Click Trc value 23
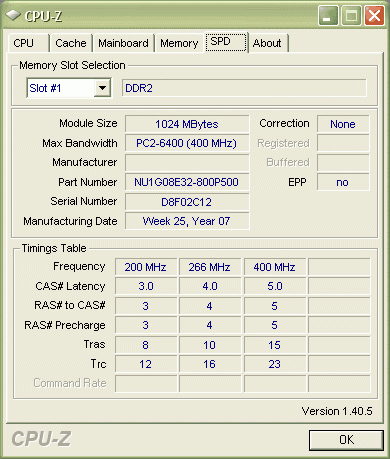This screenshot has height=459, width=390. (x=275, y=364)
